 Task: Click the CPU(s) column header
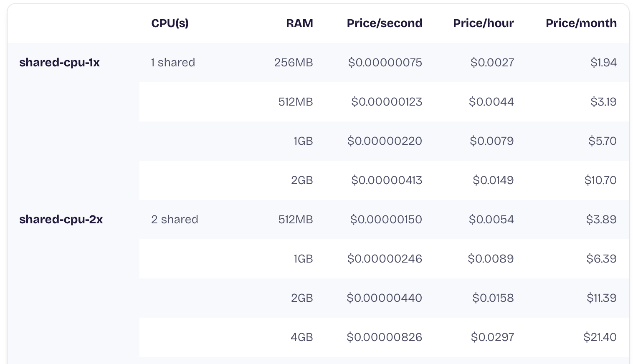170,23
